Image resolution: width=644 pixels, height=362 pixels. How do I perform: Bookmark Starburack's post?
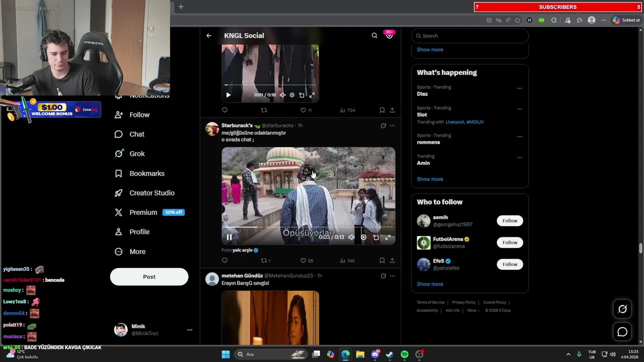click(382, 260)
